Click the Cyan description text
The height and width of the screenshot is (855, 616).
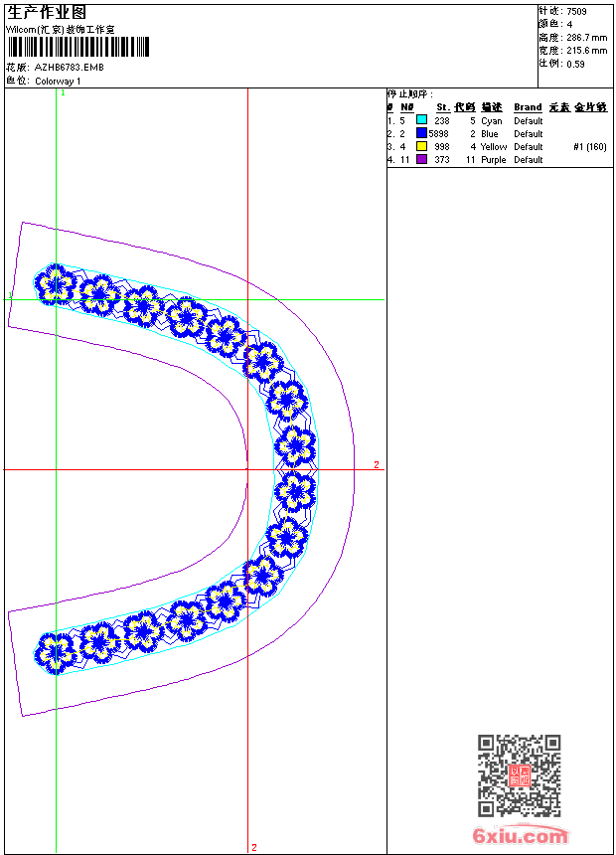click(x=491, y=121)
